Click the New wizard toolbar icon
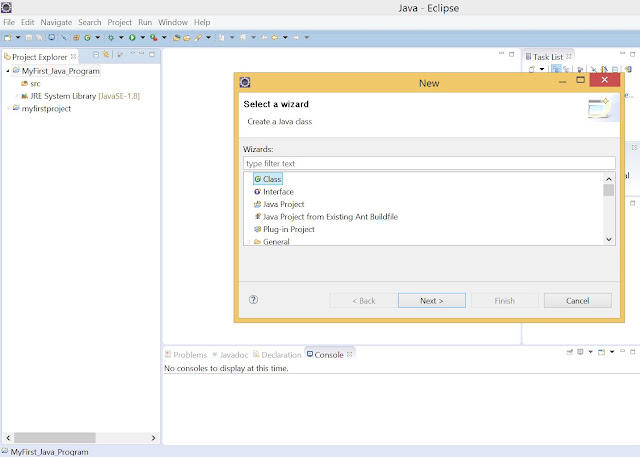 7,38
